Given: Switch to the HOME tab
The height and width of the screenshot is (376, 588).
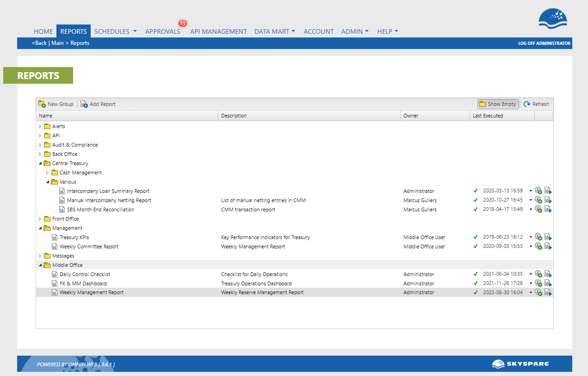Looking at the screenshot, I should point(43,31).
